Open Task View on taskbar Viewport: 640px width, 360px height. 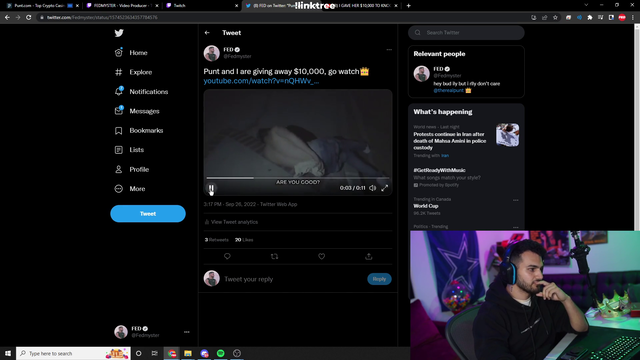click(x=154, y=353)
